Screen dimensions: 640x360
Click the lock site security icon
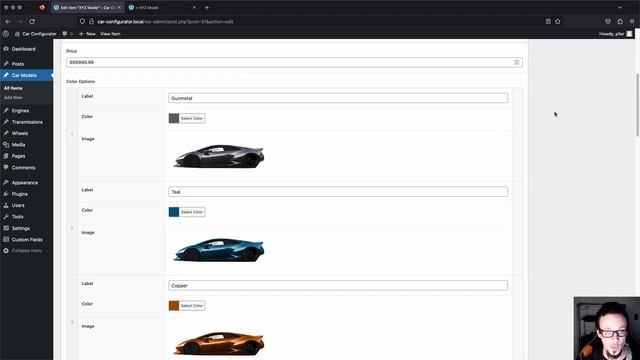(x=91, y=21)
